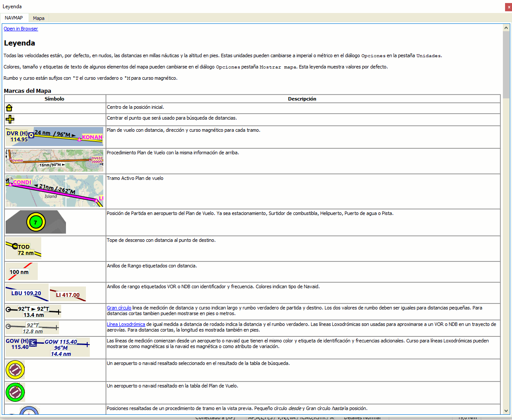
Task: Switch to the NAVMAP tab
Action: tap(14, 18)
